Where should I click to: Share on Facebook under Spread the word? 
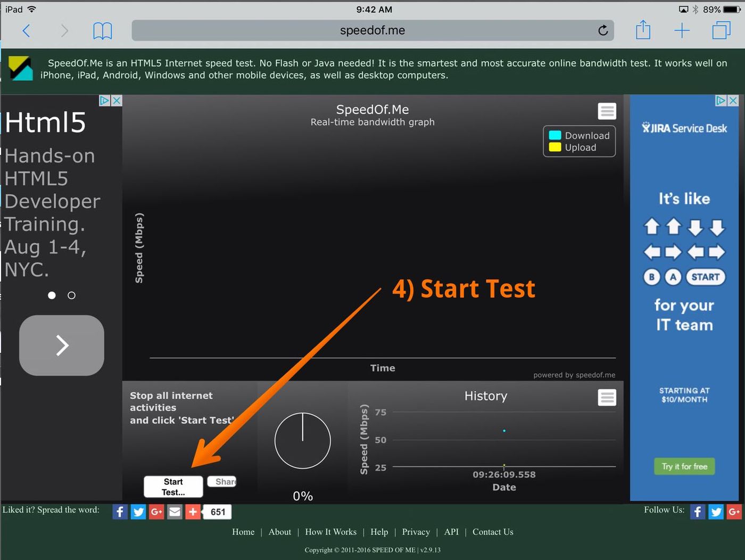click(x=120, y=512)
